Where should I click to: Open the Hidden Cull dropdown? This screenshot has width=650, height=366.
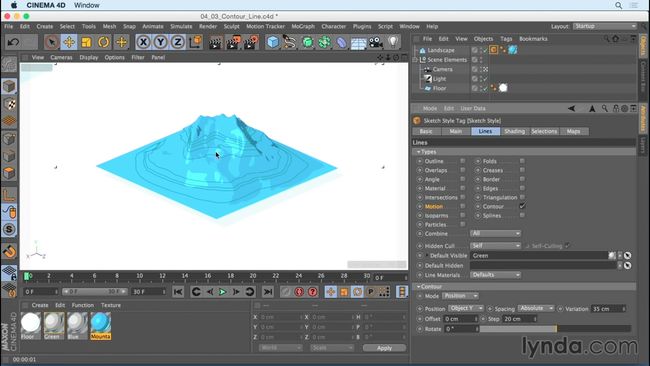[495, 246]
